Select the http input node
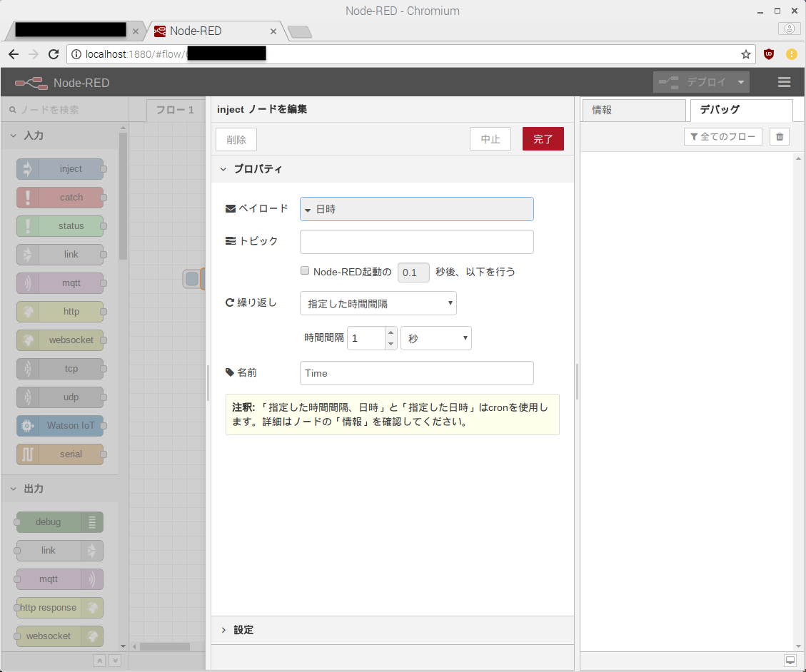The height and width of the screenshot is (672, 806). coord(60,311)
